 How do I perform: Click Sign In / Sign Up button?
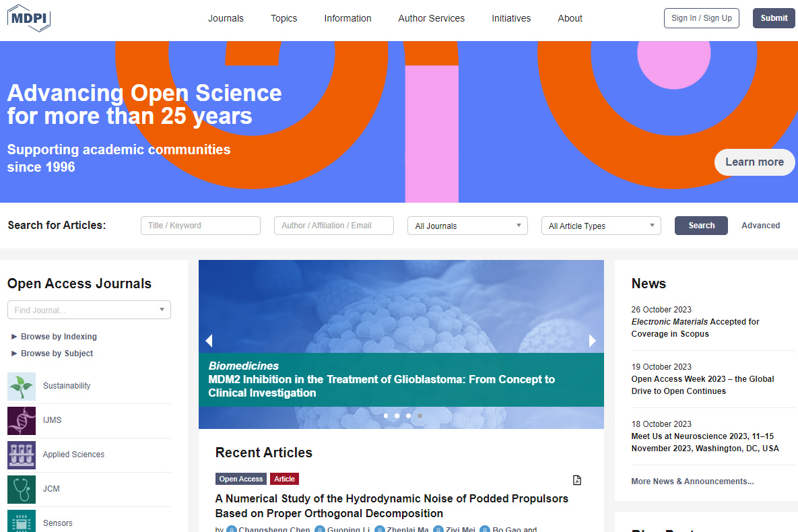point(701,18)
